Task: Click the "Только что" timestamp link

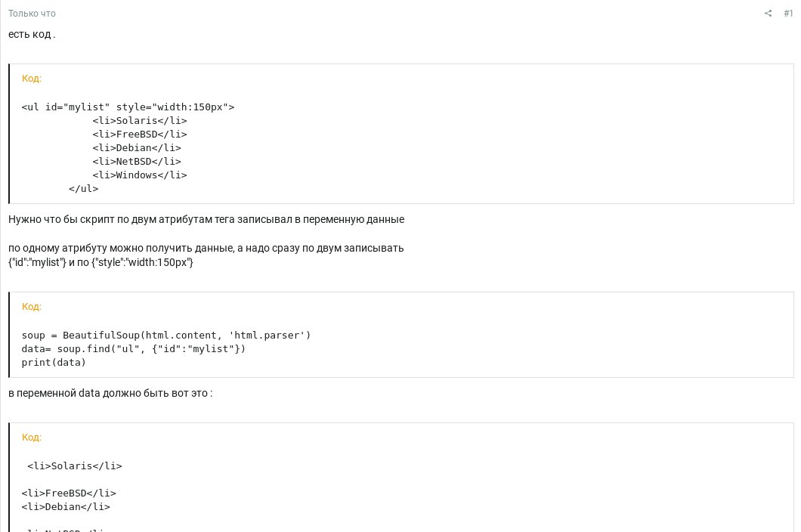Action: (32, 14)
